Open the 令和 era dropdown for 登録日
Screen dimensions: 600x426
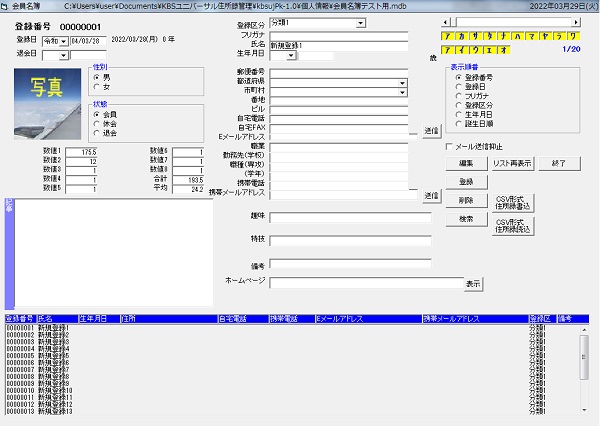point(64,41)
